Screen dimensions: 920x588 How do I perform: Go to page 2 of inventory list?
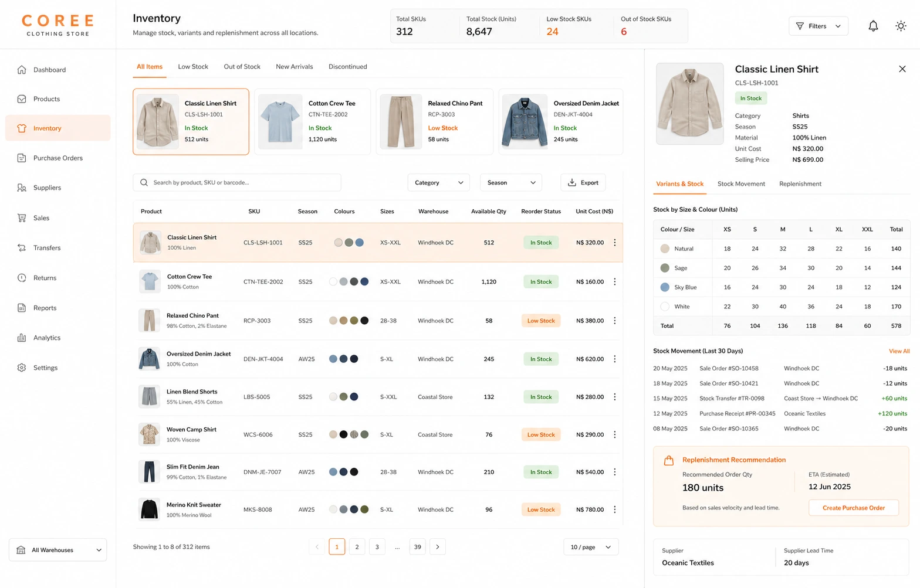click(357, 547)
